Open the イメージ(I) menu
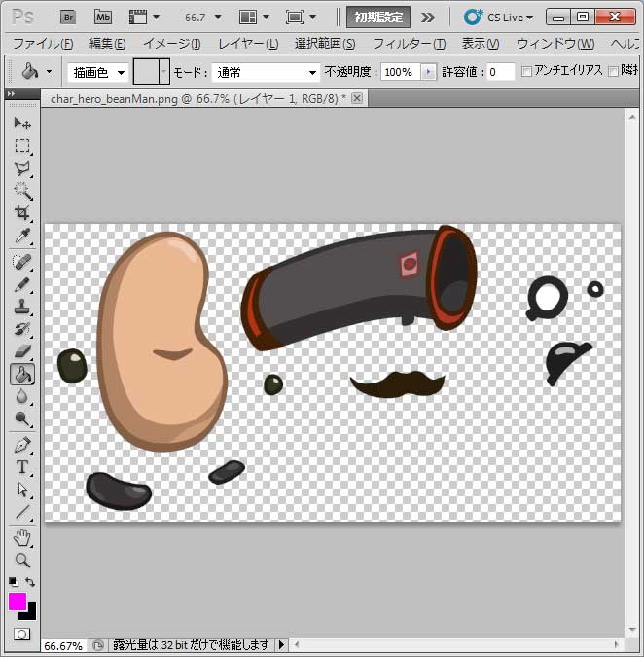644x657 pixels. [x=171, y=44]
